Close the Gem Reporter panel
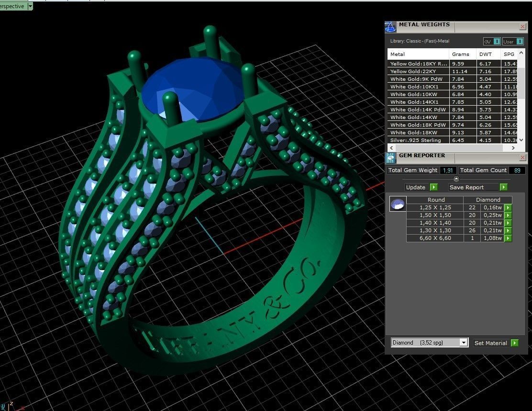532x411 pixels. [x=522, y=158]
